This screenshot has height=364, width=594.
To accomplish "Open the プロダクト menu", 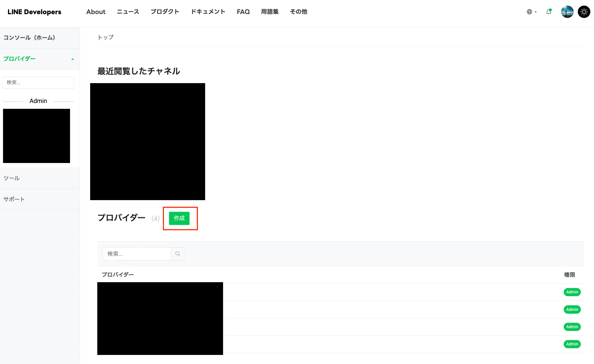I will [165, 12].
